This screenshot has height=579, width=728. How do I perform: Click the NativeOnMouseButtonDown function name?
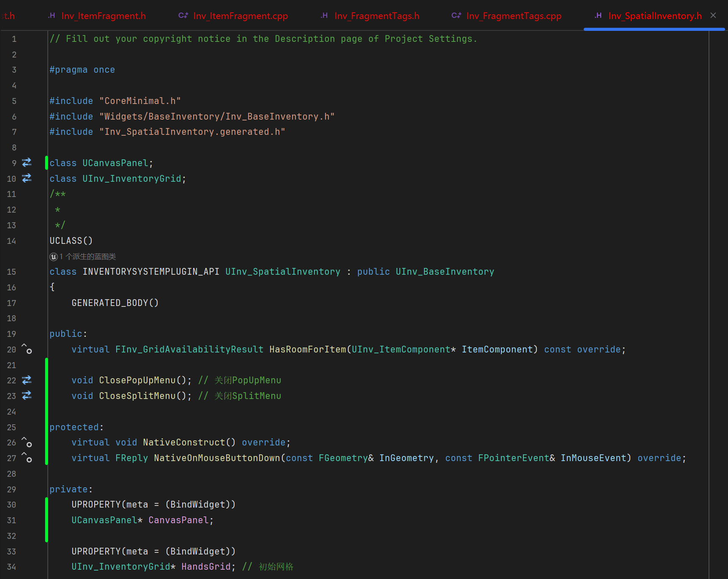pos(217,458)
